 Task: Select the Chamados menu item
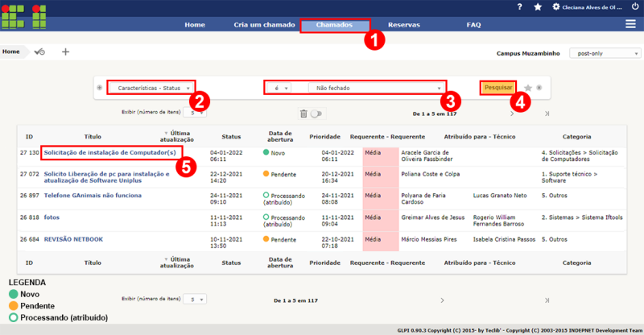pyautogui.click(x=334, y=25)
